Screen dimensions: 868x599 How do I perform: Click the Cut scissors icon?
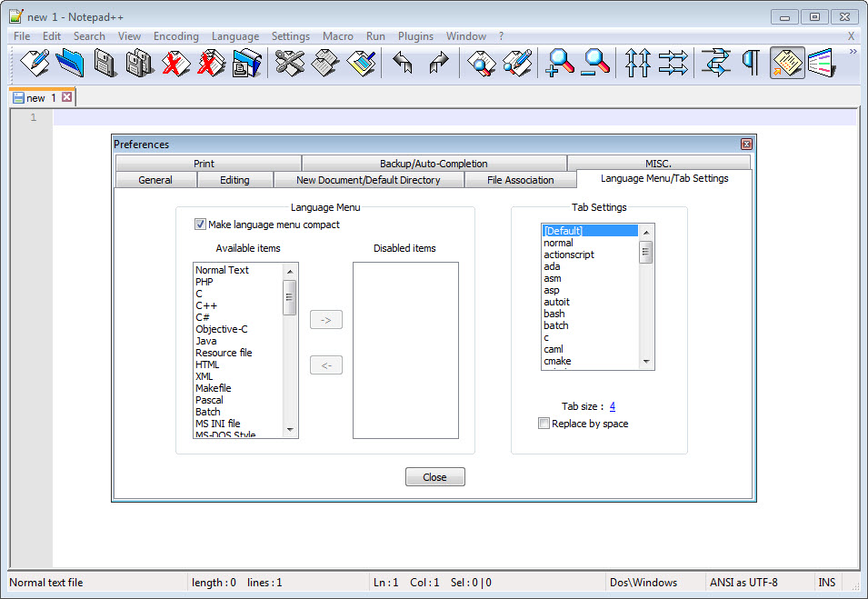(x=290, y=63)
